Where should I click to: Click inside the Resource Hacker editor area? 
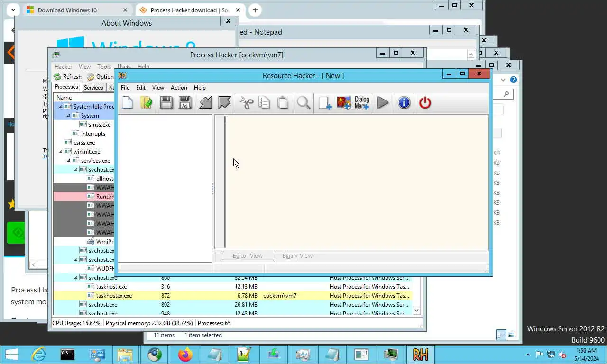(357, 182)
